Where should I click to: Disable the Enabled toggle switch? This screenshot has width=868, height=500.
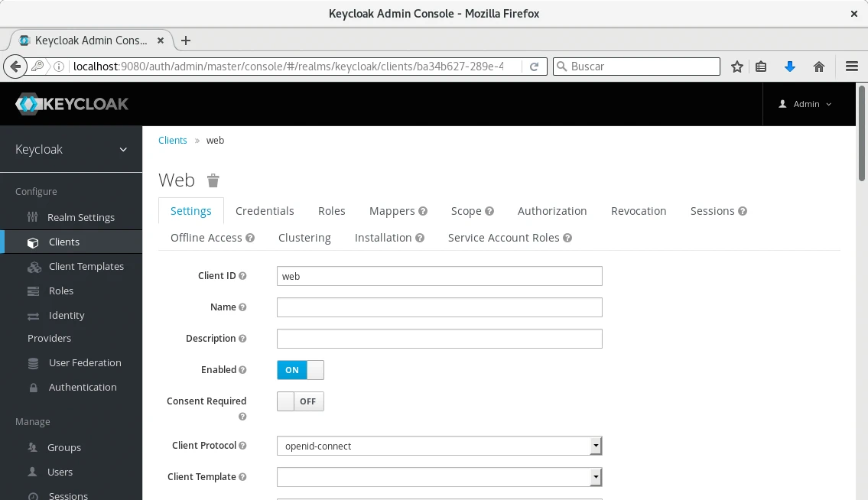tap(300, 370)
